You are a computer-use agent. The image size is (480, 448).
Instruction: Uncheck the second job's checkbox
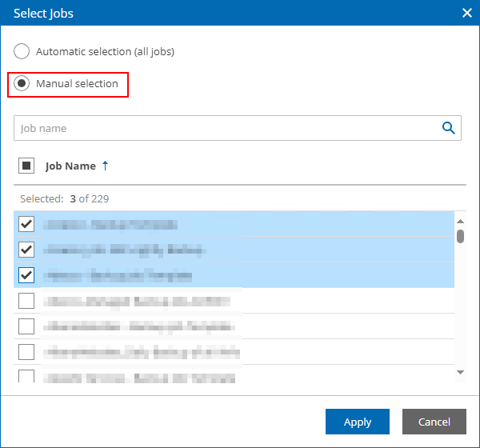click(x=26, y=250)
